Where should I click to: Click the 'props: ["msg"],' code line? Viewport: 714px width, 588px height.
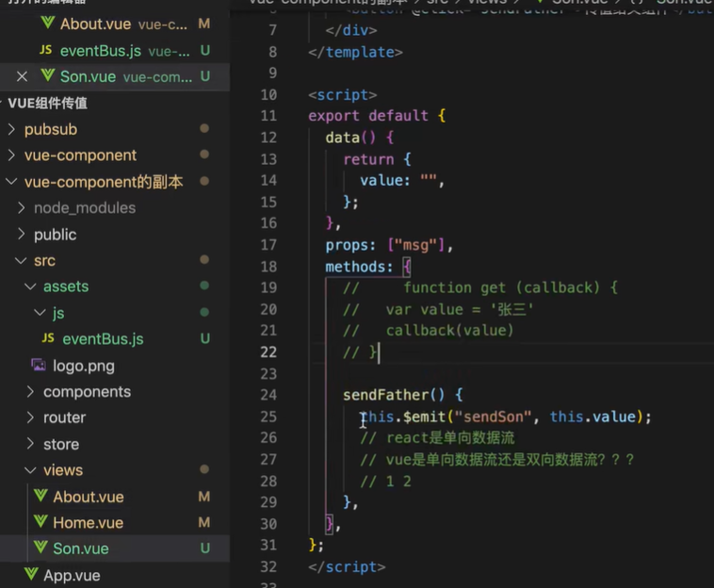389,246
